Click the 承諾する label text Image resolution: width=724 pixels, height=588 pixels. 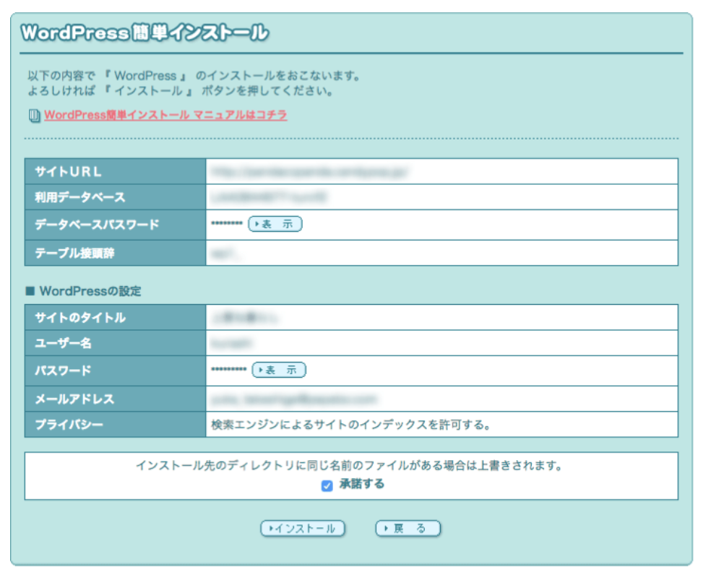point(361,485)
